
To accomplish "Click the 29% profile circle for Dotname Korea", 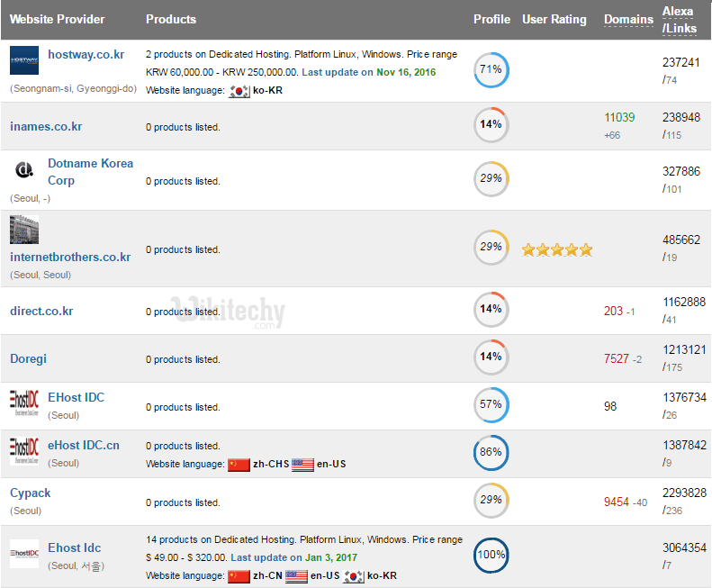I will tap(491, 178).
